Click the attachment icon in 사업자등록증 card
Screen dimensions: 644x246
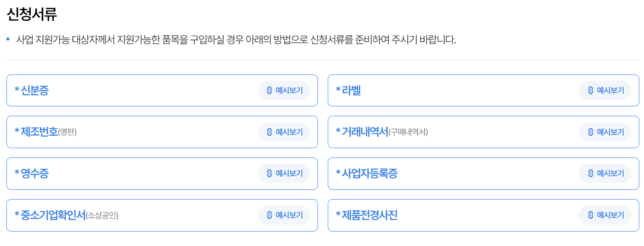click(x=589, y=173)
